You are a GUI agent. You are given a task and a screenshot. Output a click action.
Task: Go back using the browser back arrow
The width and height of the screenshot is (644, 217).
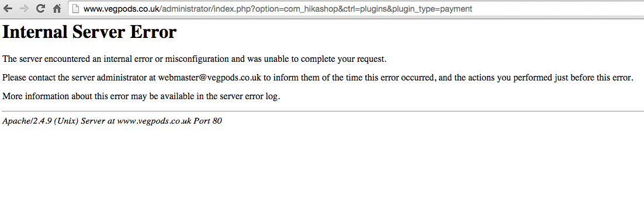click(8, 8)
